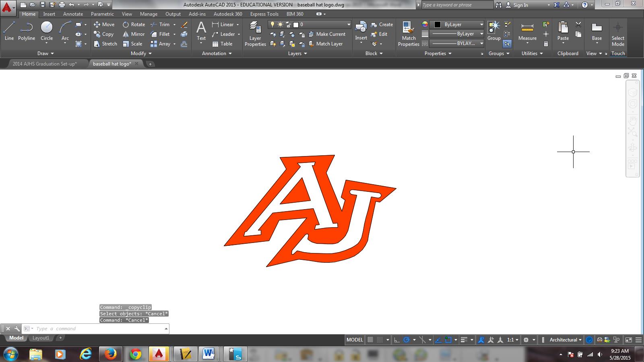This screenshot has height=362, width=644.
Task: Open the object color ByLayer dropdown
Action: (456, 25)
